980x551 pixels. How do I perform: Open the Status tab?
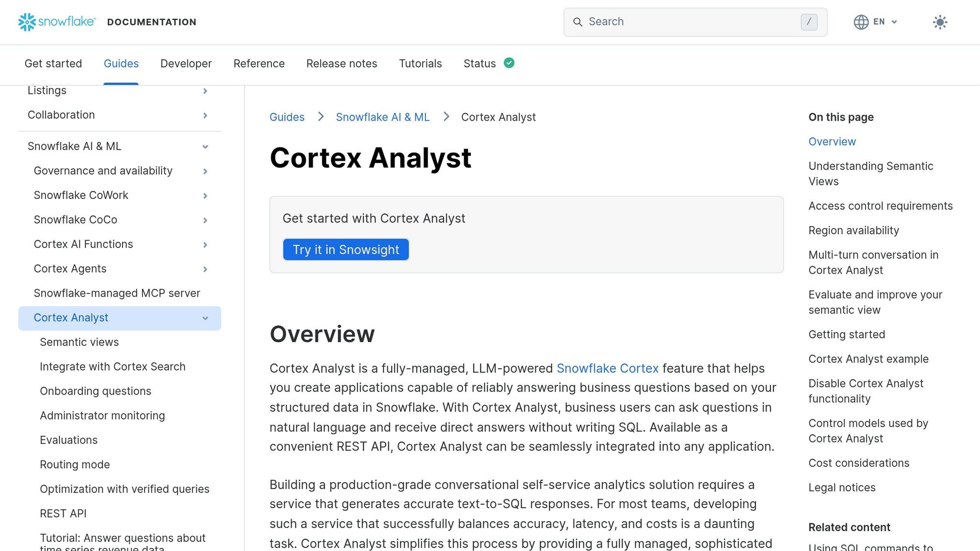(x=479, y=64)
